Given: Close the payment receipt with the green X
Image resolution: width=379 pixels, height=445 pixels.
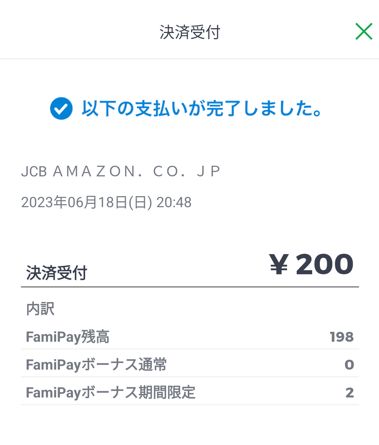Looking at the screenshot, I should (363, 32).
